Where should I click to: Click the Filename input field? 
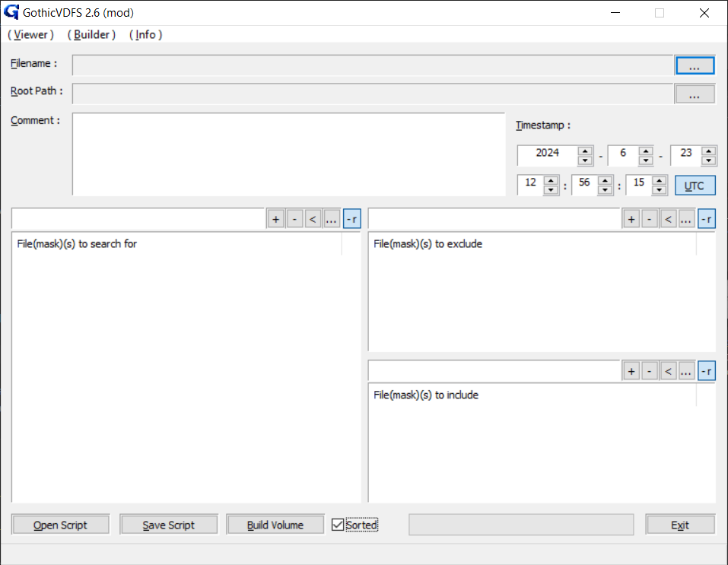[x=373, y=65]
